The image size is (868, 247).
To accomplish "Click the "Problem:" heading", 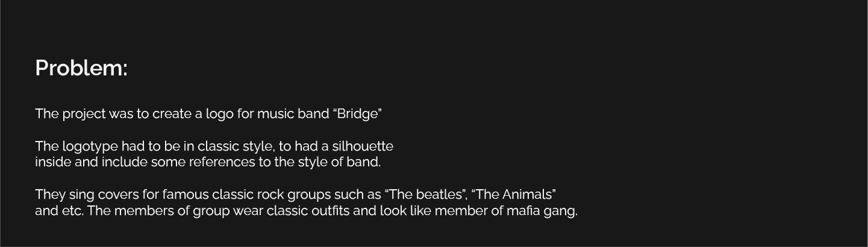I will pos(81,68).
